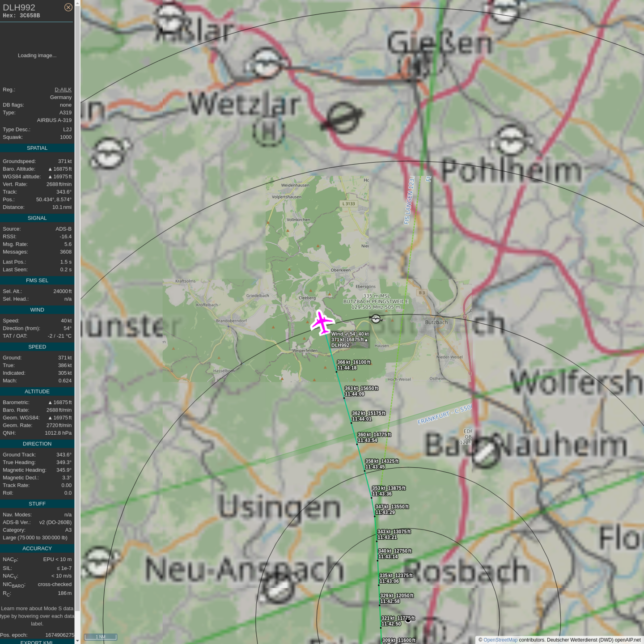Select the airfield icon at Bad Nauheim
The width and height of the screenshot is (644, 644).
(485, 452)
